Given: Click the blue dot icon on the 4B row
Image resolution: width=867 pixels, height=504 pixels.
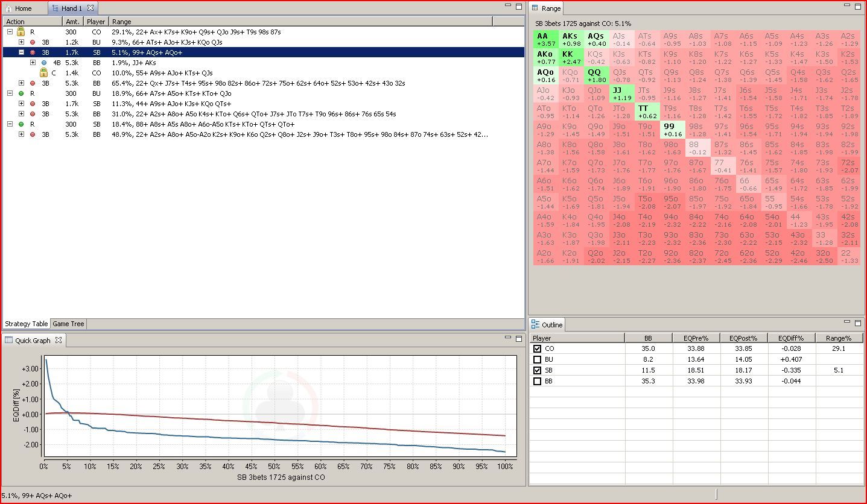Looking at the screenshot, I should click(44, 63).
